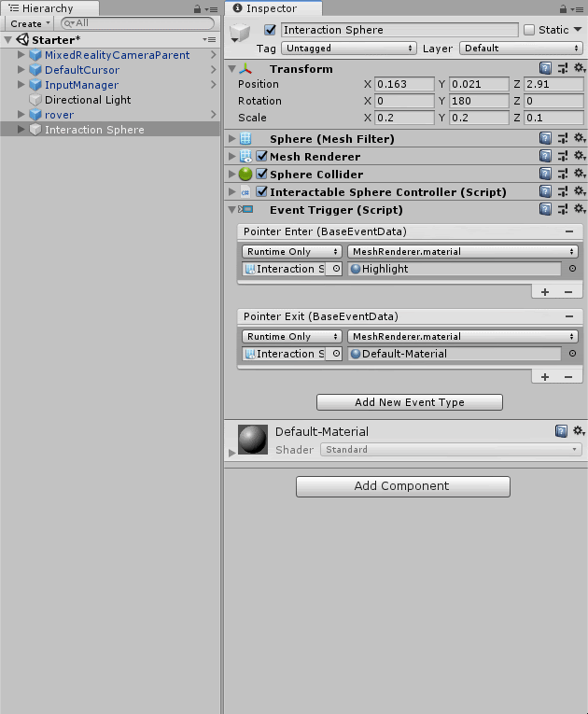588x714 pixels.
Task: Remove listener from Pointer Exit list
Action: (x=568, y=376)
